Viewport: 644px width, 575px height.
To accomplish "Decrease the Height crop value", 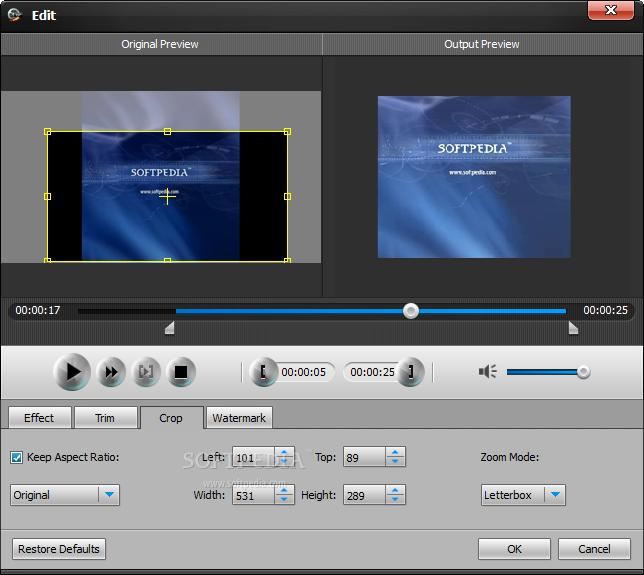I will pyautogui.click(x=395, y=499).
